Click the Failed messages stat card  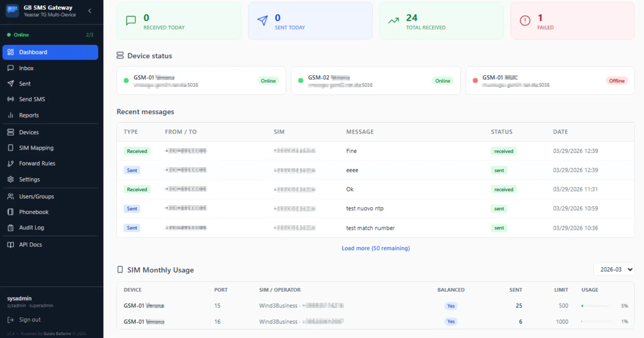coord(573,21)
